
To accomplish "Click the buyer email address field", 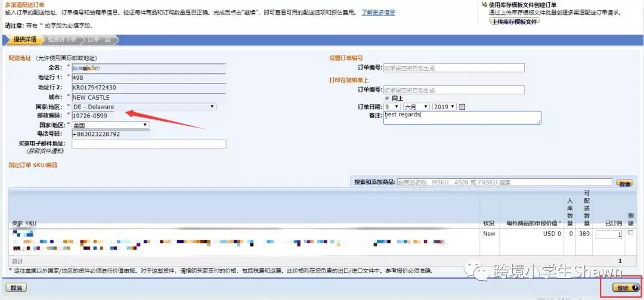I will (x=148, y=144).
